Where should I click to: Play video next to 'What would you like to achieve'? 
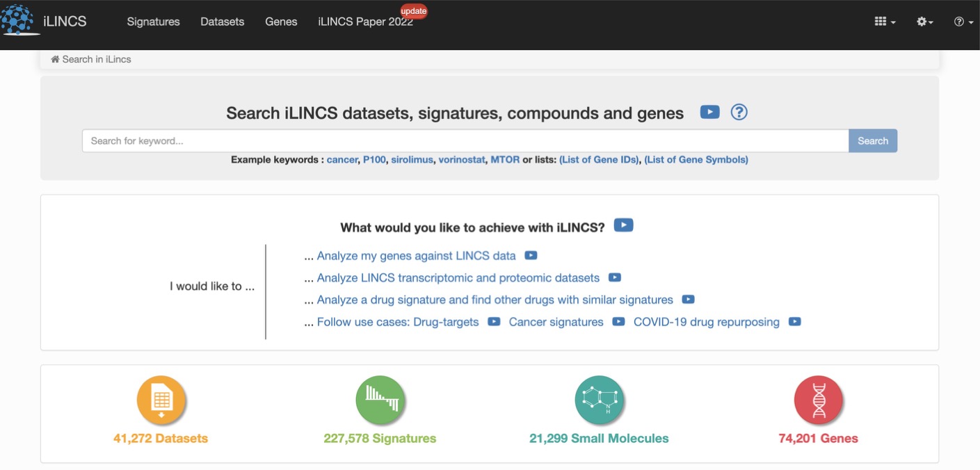[x=623, y=225]
